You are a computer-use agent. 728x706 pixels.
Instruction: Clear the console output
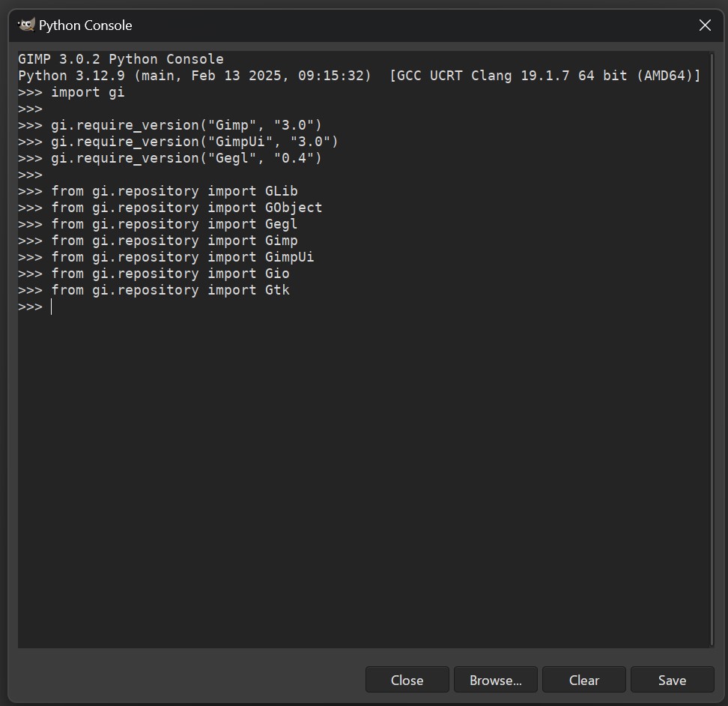583,680
